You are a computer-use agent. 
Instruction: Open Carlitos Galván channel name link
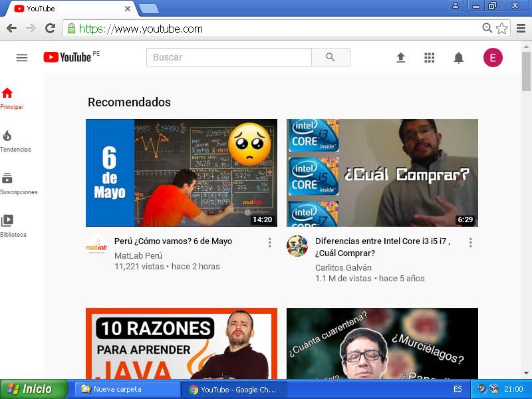[x=343, y=268]
